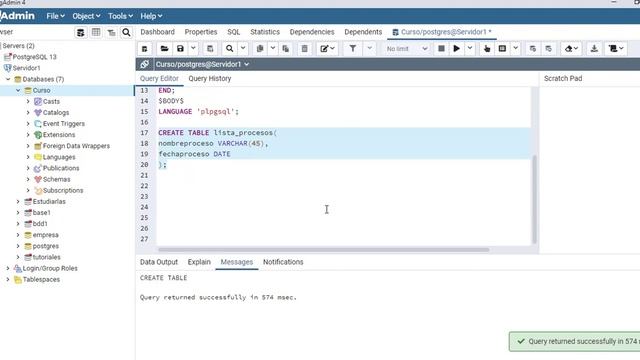Switch to the Properties tab
Screen dimensions: 640x360
tap(201, 32)
